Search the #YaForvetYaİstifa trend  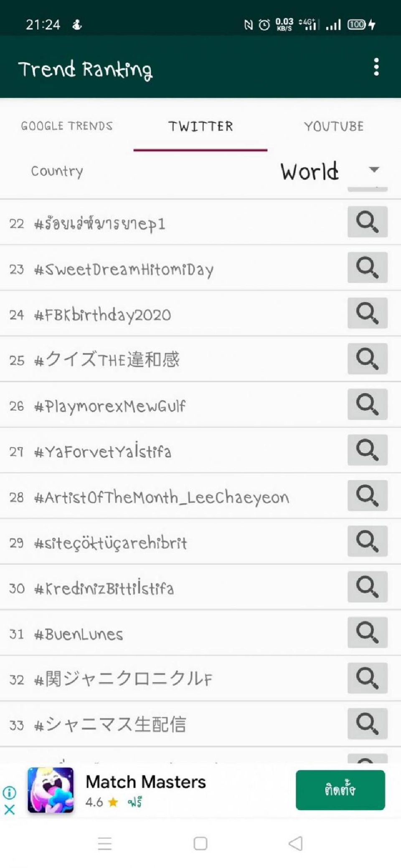(x=367, y=450)
